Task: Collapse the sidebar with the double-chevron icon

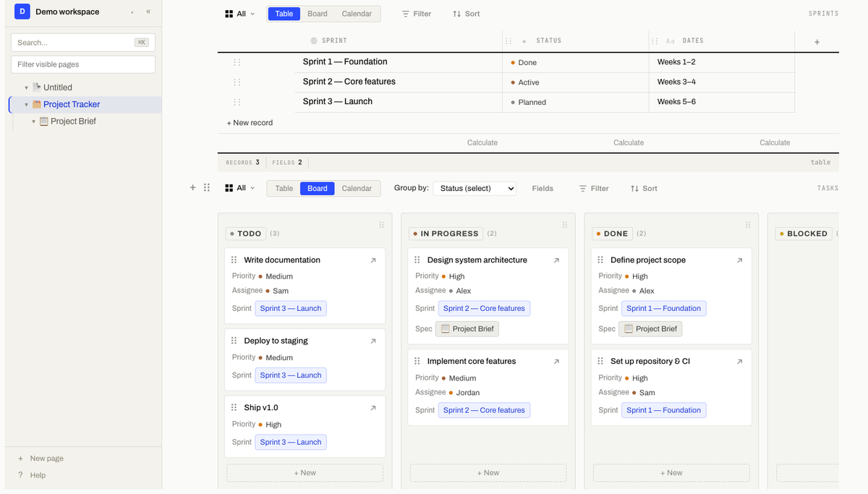Action: click(148, 12)
